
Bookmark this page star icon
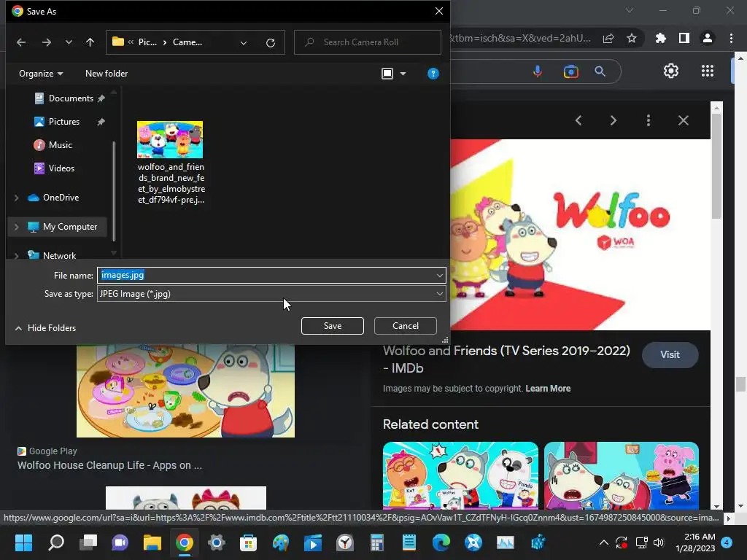(x=632, y=38)
